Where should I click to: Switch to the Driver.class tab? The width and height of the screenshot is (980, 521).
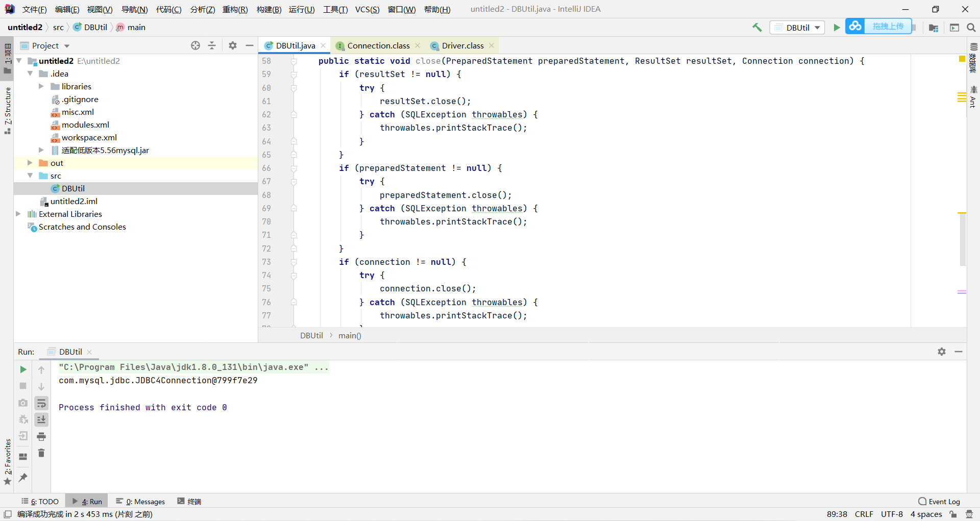tap(462, 45)
